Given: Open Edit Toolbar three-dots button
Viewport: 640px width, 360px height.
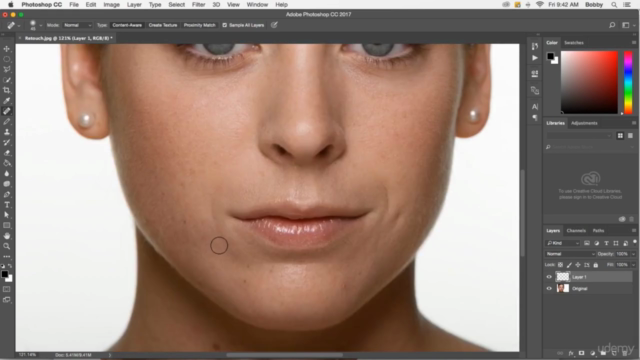Looking at the screenshot, I should (x=7, y=257).
